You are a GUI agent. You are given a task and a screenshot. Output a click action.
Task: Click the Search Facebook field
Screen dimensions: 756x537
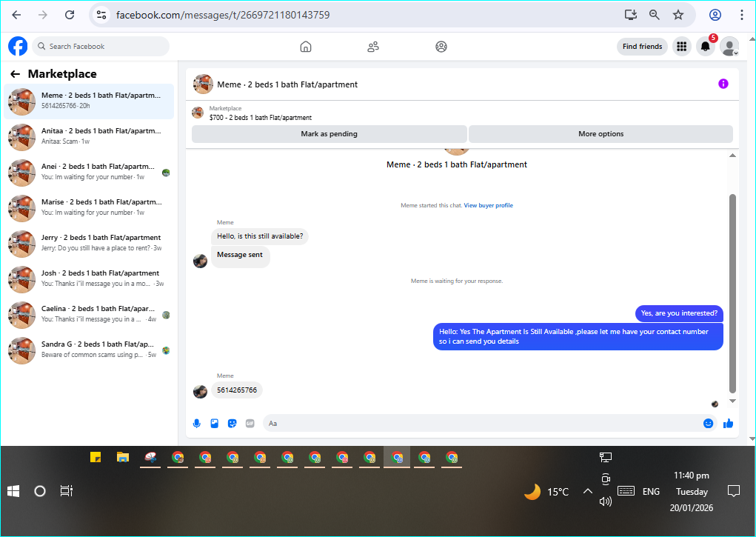point(101,47)
